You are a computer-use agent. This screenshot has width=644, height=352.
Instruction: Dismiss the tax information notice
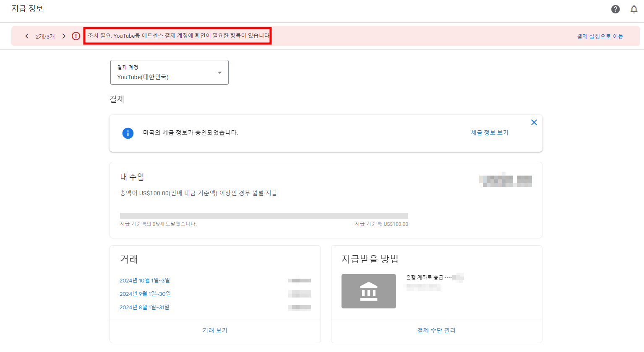tap(534, 122)
